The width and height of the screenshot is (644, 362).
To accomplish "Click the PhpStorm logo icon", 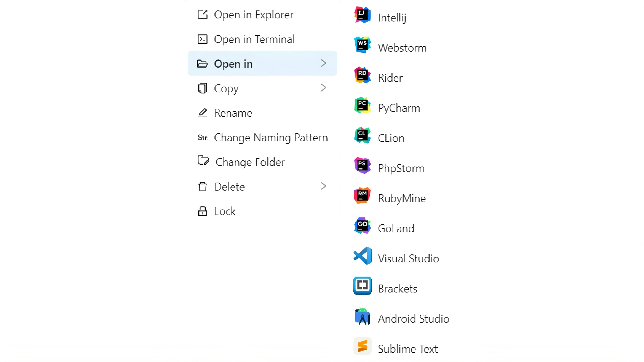I will pos(362,165).
